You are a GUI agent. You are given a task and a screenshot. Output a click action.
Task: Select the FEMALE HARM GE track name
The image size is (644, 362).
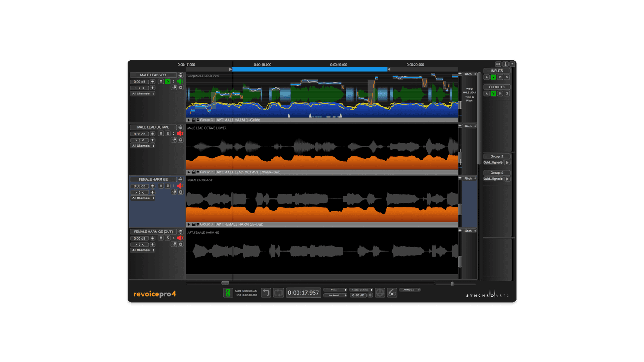[x=153, y=180]
